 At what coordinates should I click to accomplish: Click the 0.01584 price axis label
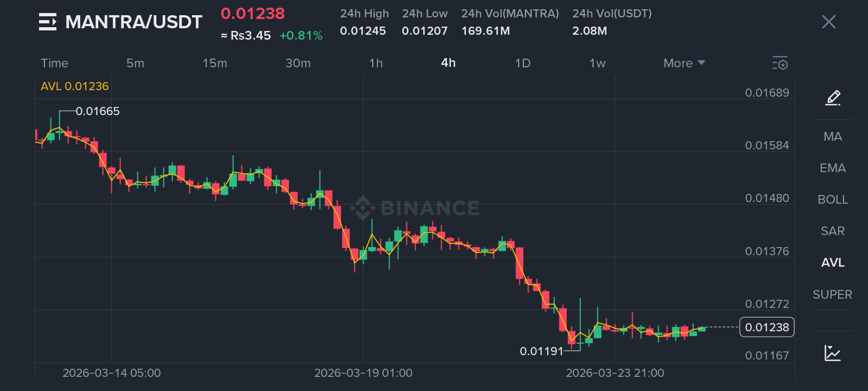pos(767,146)
